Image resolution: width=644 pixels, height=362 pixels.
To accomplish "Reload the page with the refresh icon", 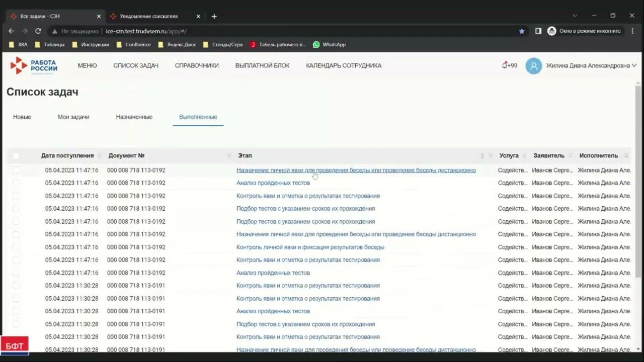I will [x=38, y=31].
